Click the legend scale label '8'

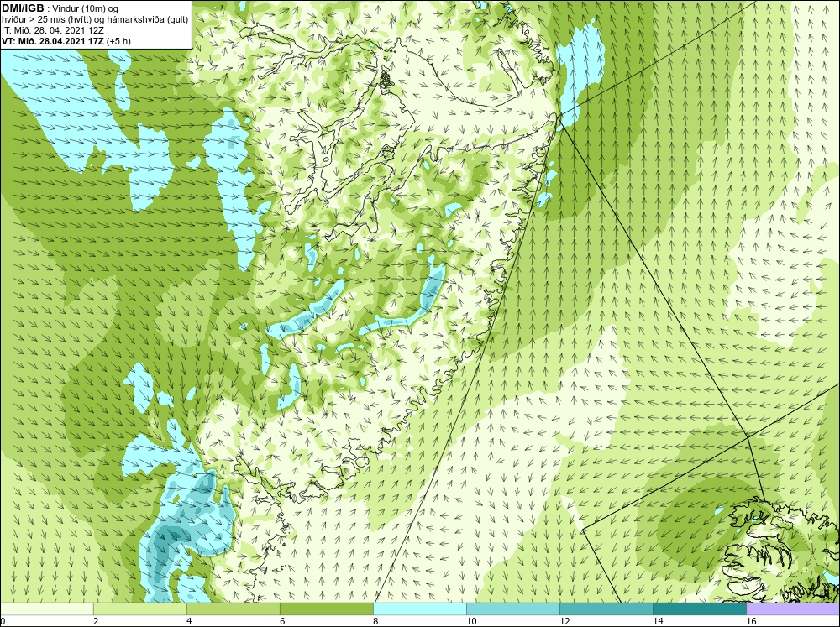[x=375, y=621]
